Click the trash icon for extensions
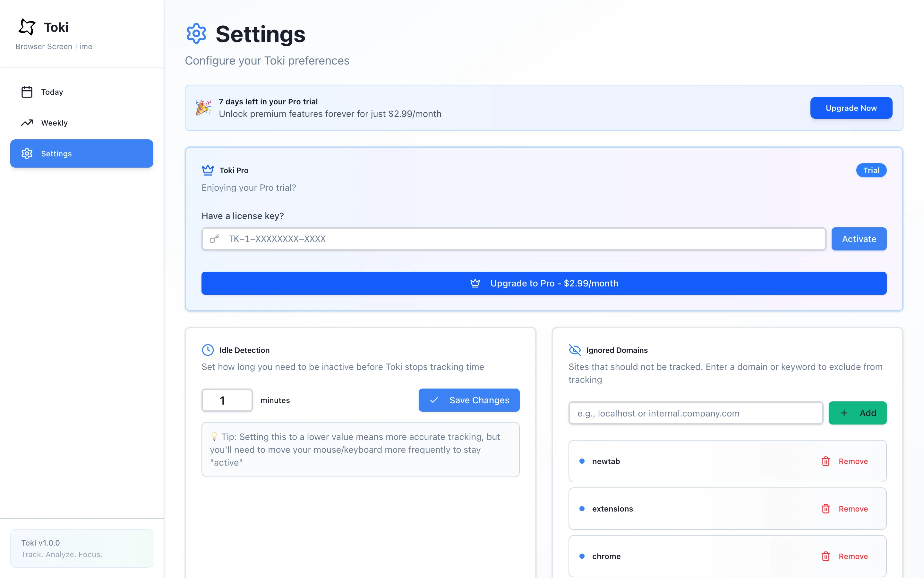The width and height of the screenshot is (924, 578). [826, 508]
